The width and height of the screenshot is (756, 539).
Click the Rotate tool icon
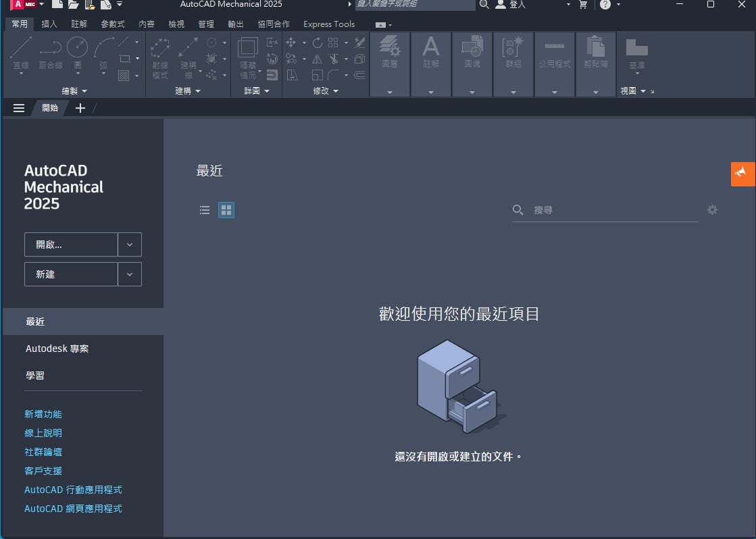[317, 43]
